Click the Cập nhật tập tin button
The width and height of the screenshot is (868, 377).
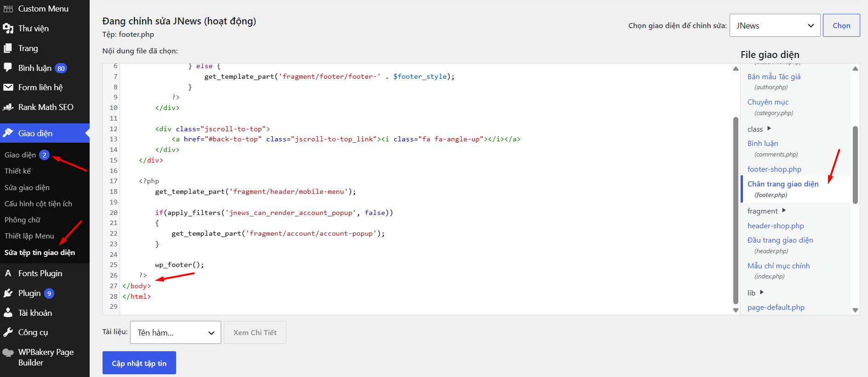coord(139,363)
